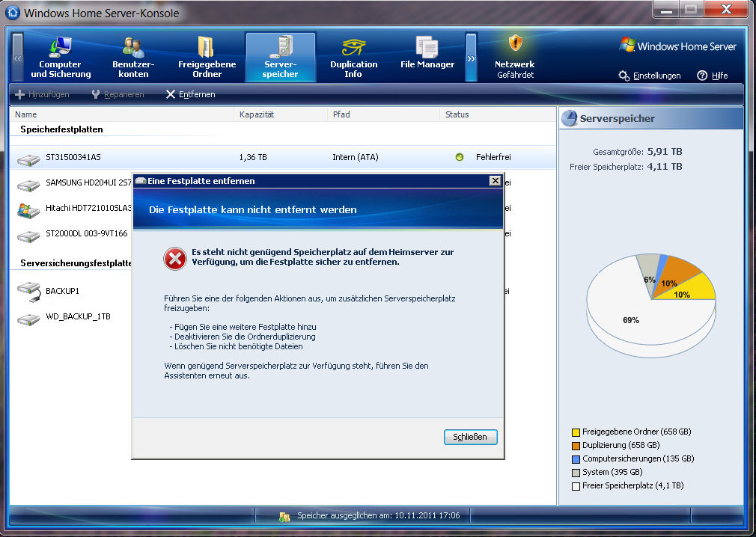Click Speicher ausgeglichen status text
756x537 pixels.
(x=379, y=515)
